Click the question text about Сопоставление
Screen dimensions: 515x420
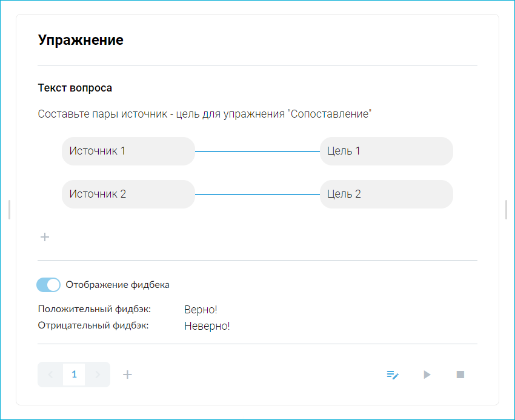[204, 114]
